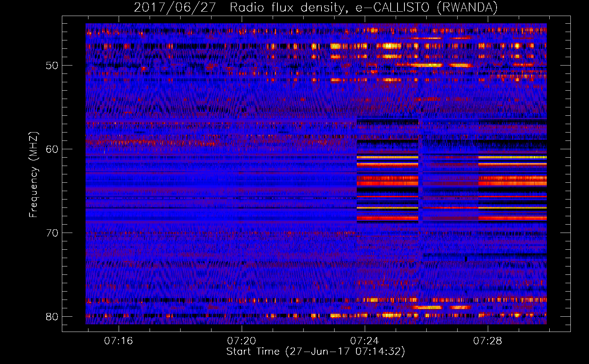This screenshot has height=364, width=589.
Task: Click the 'Start Time (27-Jun-17 07:14:32)' label
Action: [316, 352]
